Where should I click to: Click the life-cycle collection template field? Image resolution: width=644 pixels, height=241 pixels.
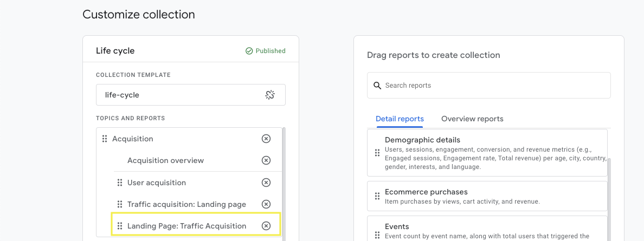[179, 95]
